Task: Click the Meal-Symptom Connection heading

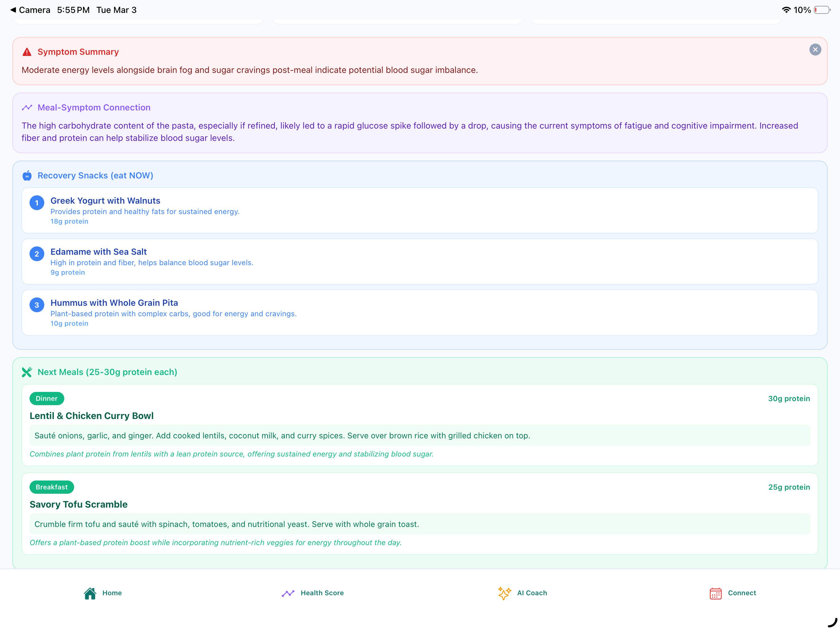Action: point(94,108)
